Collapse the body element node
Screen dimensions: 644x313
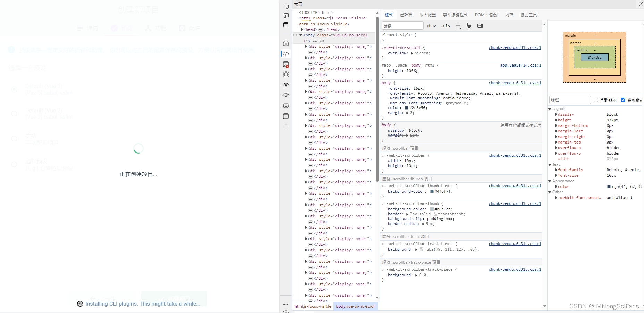click(301, 35)
